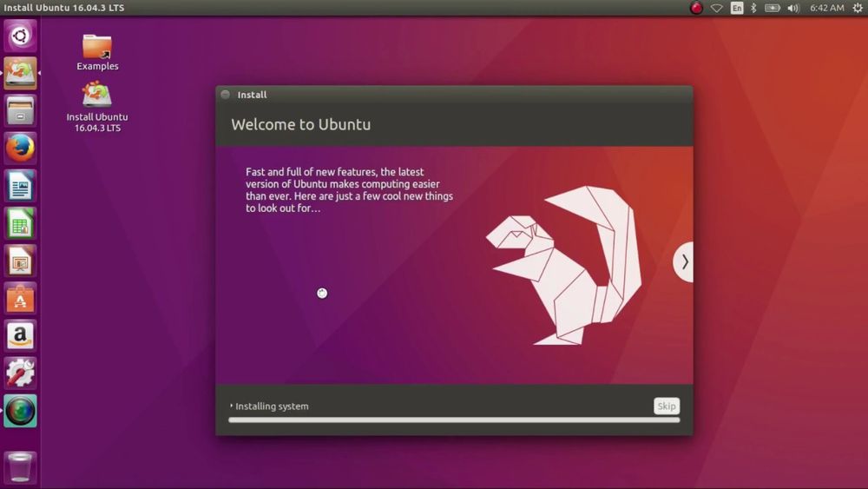This screenshot has height=489, width=868.
Task: Click the Skip button
Action: pos(667,406)
